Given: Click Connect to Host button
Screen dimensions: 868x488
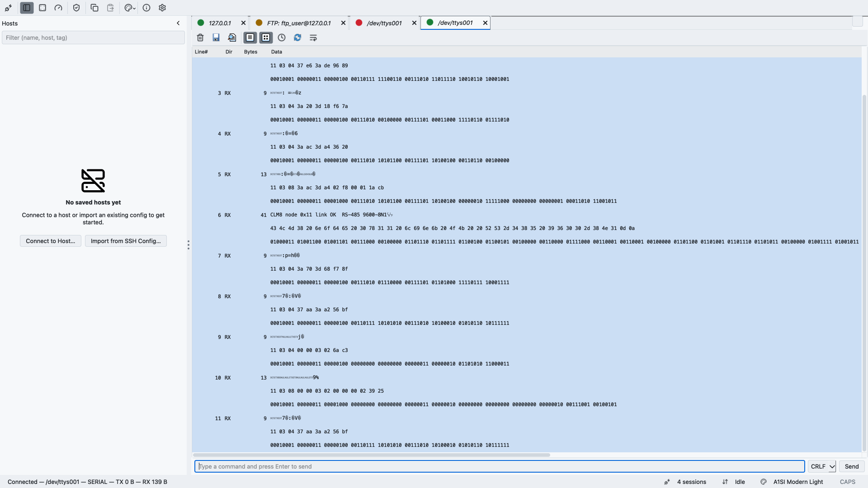Looking at the screenshot, I should click(x=51, y=241).
